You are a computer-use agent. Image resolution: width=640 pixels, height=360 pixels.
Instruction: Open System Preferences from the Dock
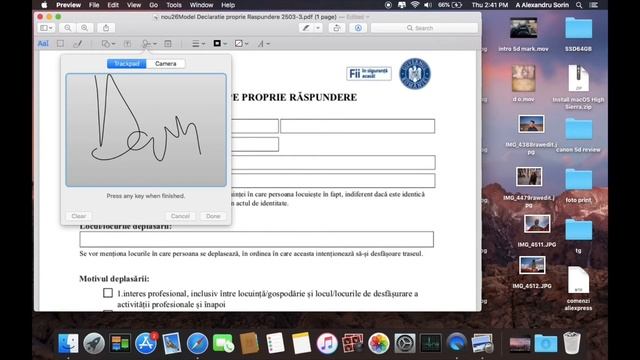coord(404,343)
